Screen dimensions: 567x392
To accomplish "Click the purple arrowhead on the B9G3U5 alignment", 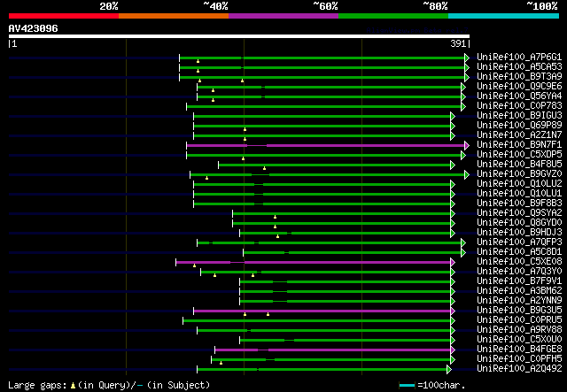I will click(x=453, y=311).
